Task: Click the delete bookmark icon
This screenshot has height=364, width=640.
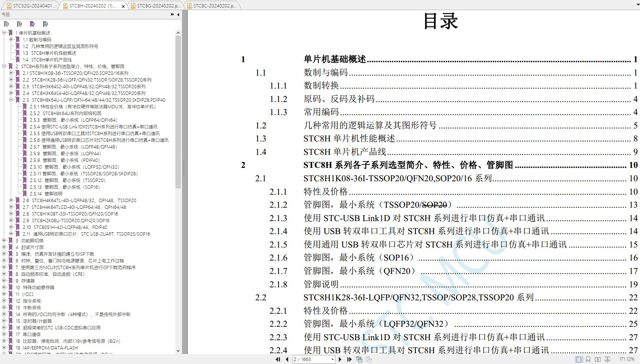Action: pos(6,24)
